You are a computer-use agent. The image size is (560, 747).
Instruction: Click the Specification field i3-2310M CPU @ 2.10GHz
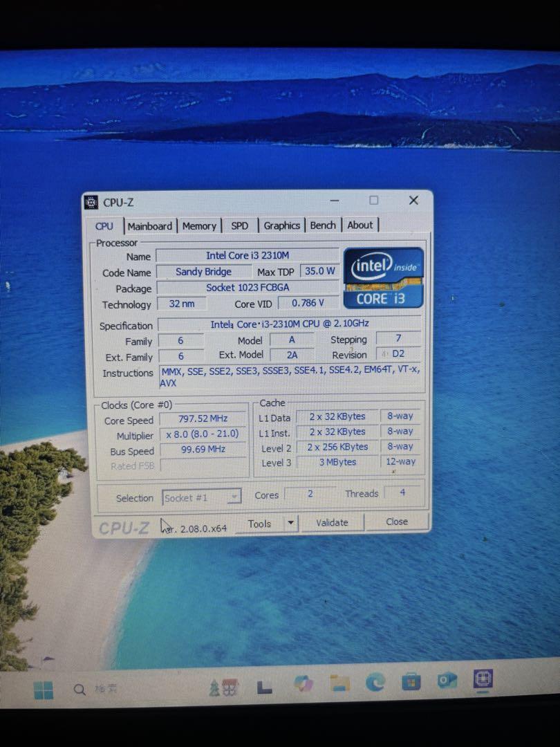click(x=289, y=324)
